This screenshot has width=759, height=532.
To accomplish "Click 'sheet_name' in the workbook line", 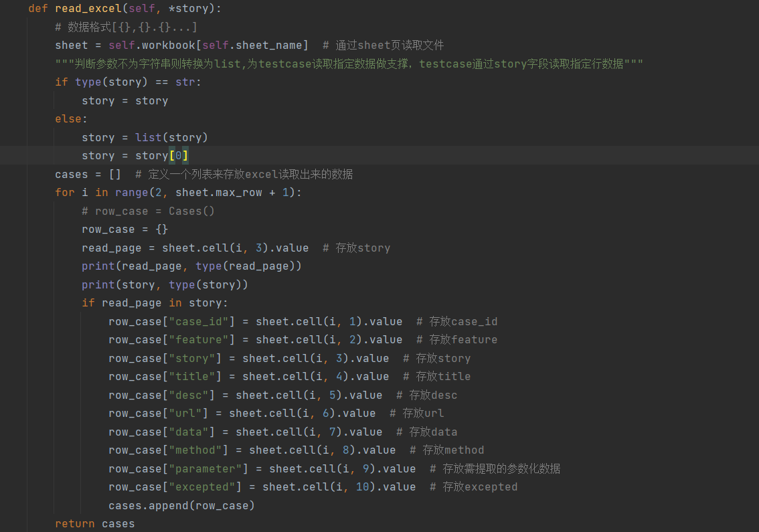I will click(268, 46).
